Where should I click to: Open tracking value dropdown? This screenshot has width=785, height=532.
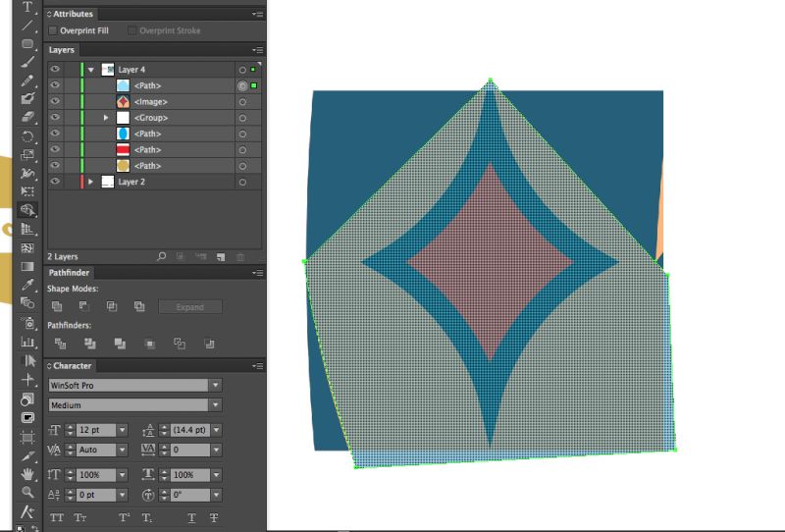click(216, 450)
